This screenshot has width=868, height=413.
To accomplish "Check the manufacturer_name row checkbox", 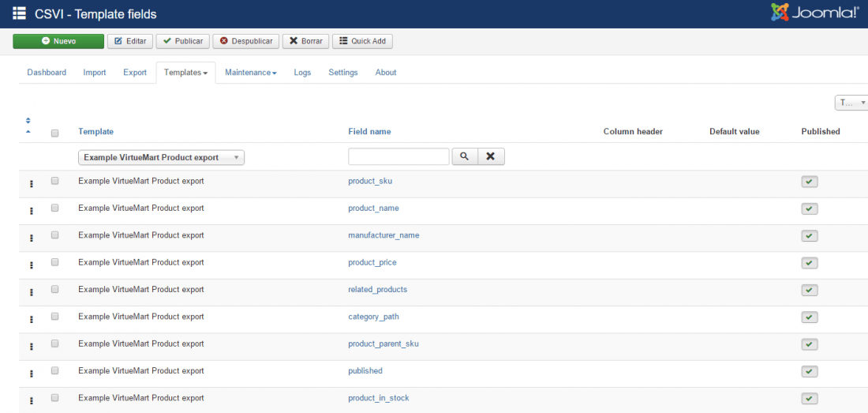I will point(54,235).
